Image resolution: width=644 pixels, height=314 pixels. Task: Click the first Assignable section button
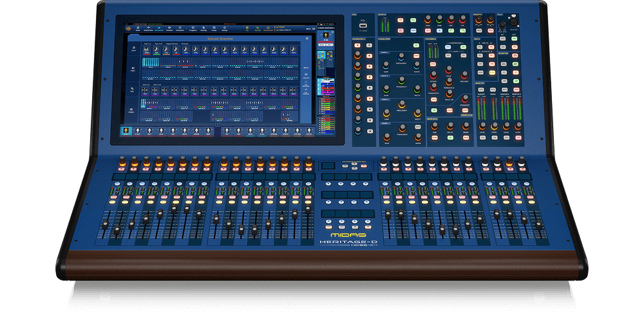(x=357, y=45)
